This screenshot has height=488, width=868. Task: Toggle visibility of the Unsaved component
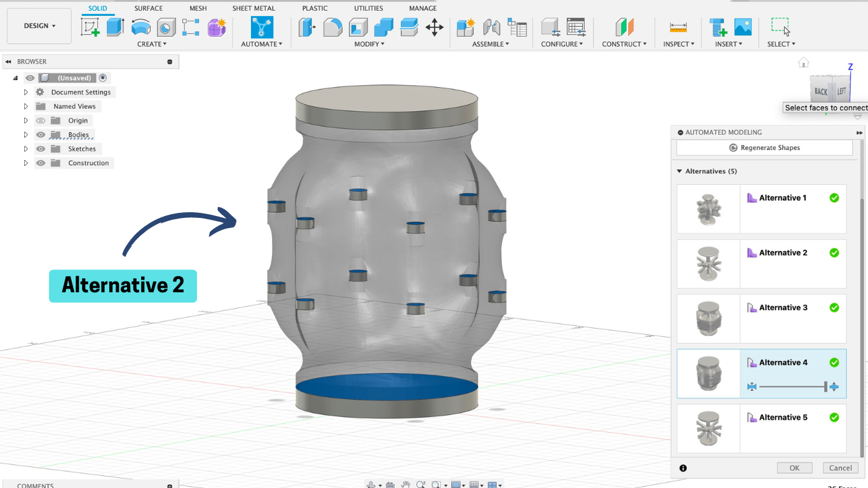(30, 78)
